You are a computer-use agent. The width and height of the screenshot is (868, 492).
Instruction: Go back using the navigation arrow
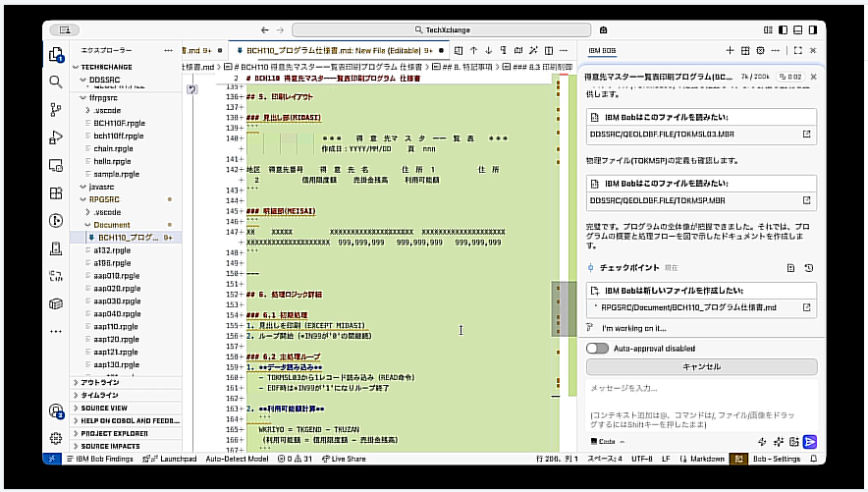coord(264,29)
